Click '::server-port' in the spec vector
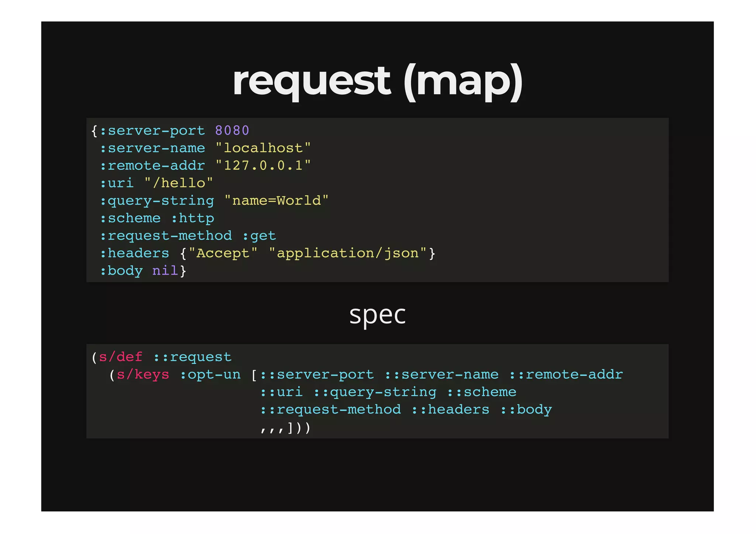The height and width of the screenshot is (534, 756). pos(317,375)
